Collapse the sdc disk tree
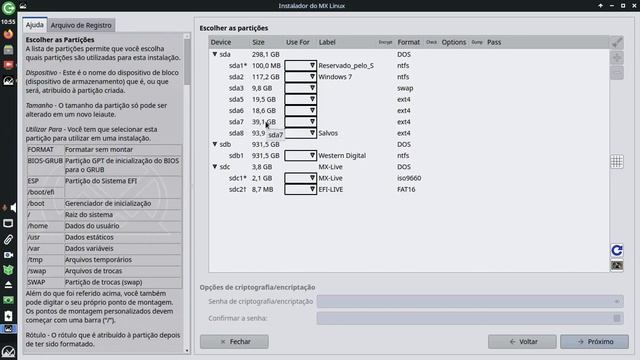Screen dimensions: 640x360 coord(215,167)
